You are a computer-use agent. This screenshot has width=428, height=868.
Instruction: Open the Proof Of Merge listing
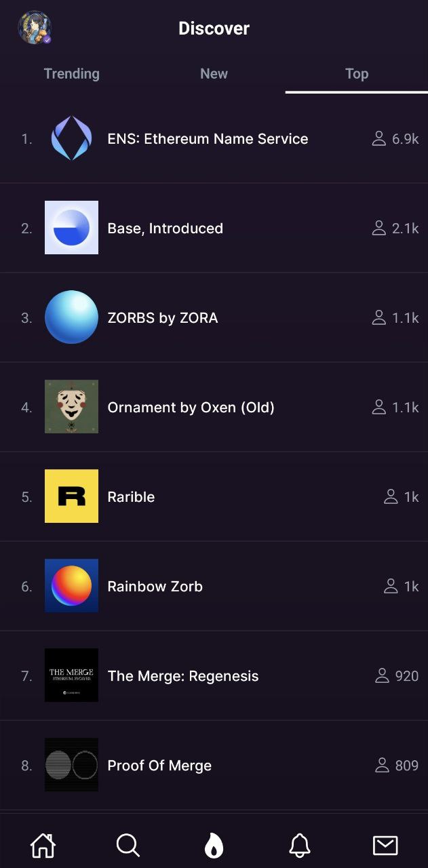click(x=159, y=766)
